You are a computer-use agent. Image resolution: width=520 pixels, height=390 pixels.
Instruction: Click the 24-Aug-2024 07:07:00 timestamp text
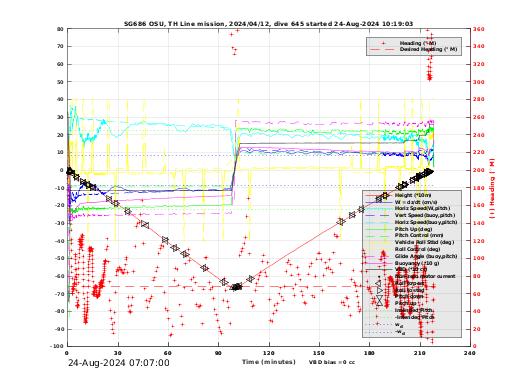[119, 363]
